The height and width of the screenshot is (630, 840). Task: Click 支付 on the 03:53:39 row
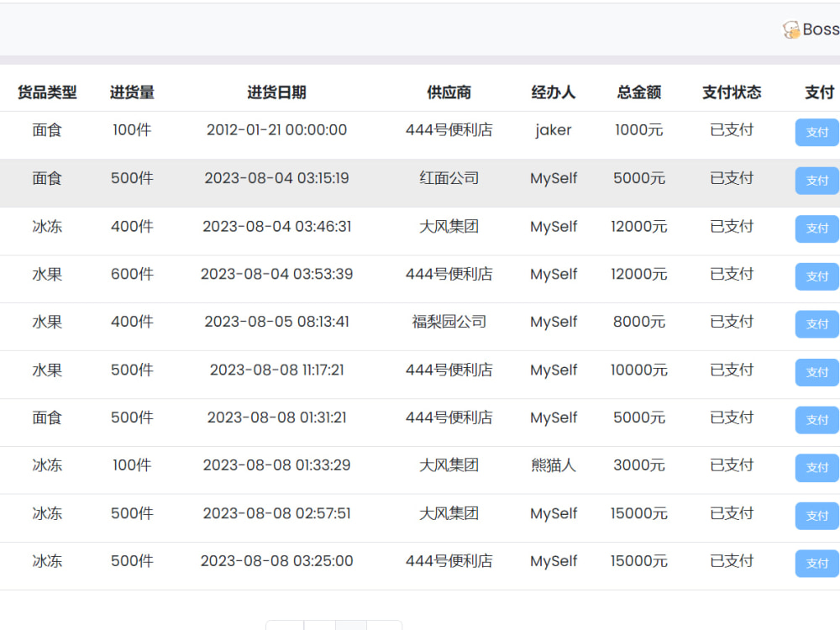pos(817,276)
